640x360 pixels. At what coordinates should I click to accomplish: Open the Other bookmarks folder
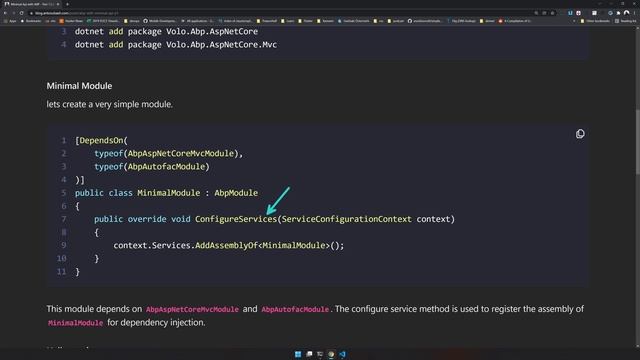click(x=595, y=21)
